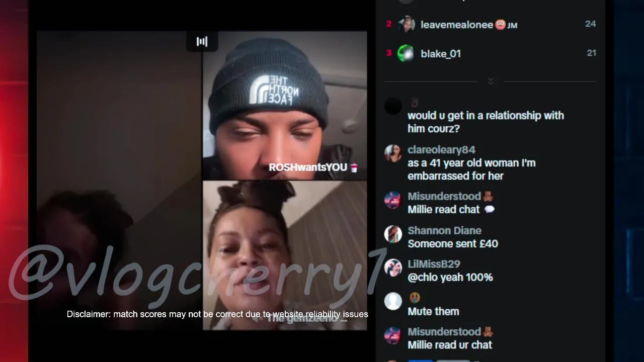Click the audio bars icon above video
Screen dimensions: 644x362
tap(202, 41)
